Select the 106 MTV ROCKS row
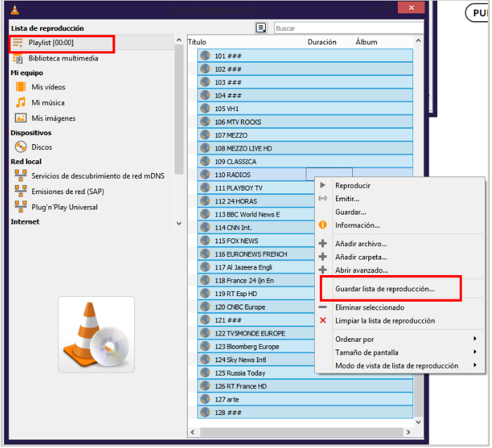The height and width of the screenshot is (448, 492). [305, 122]
